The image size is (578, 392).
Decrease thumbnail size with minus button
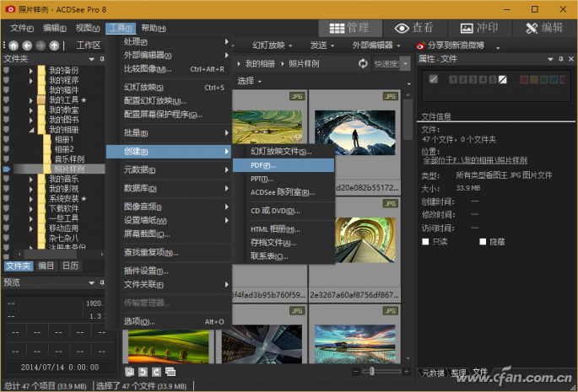pos(356,372)
